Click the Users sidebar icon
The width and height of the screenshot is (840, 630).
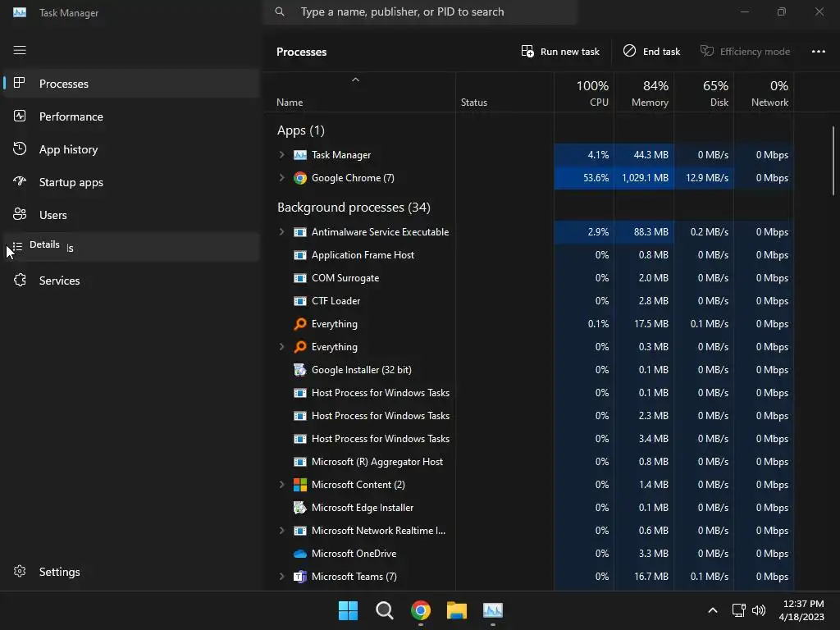[x=20, y=214]
